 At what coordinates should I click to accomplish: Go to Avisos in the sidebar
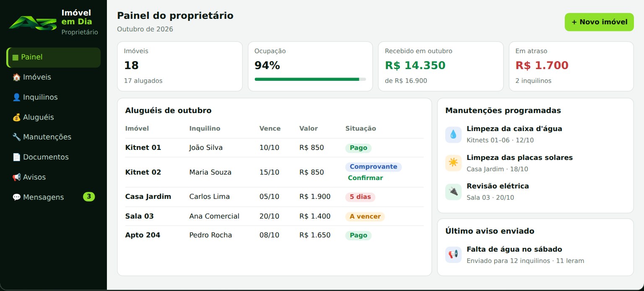pyautogui.click(x=53, y=177)
